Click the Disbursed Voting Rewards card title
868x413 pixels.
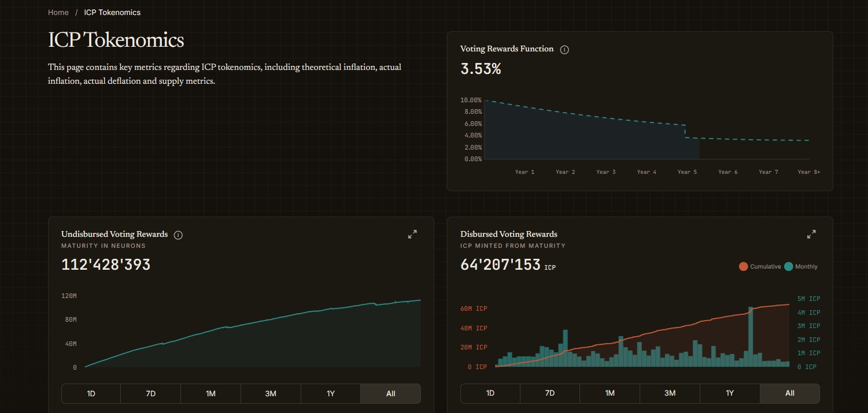509,235
